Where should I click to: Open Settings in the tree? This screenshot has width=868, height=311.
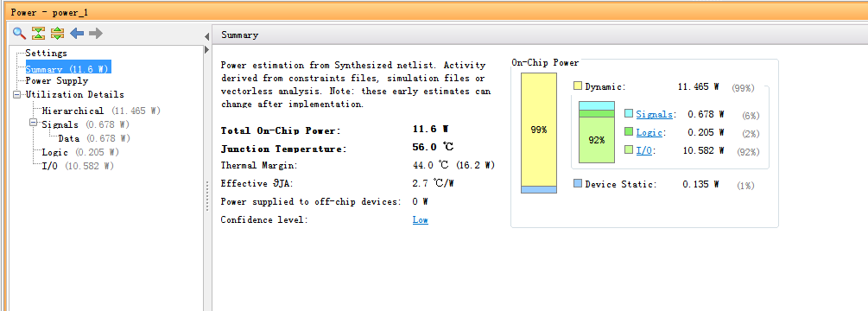click(46, 53)
